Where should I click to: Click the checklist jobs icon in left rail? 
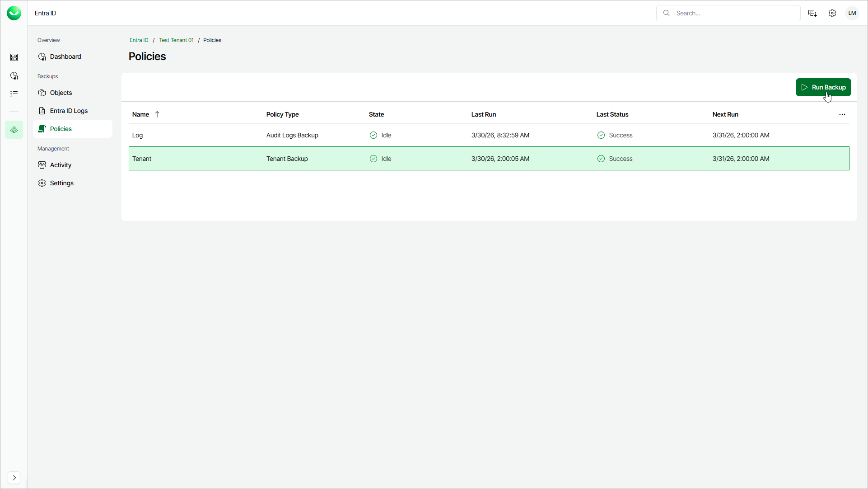tap(14, 94)
